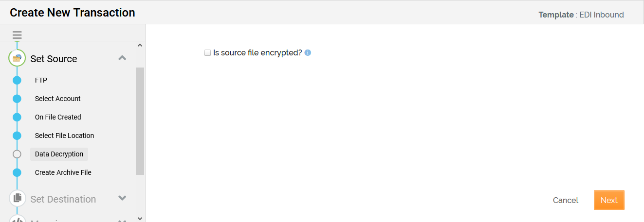Click the sidebar scrollbar thumb
Image resolution: width=644 pixels, height=222 pixels.
(x=140, y=120)
